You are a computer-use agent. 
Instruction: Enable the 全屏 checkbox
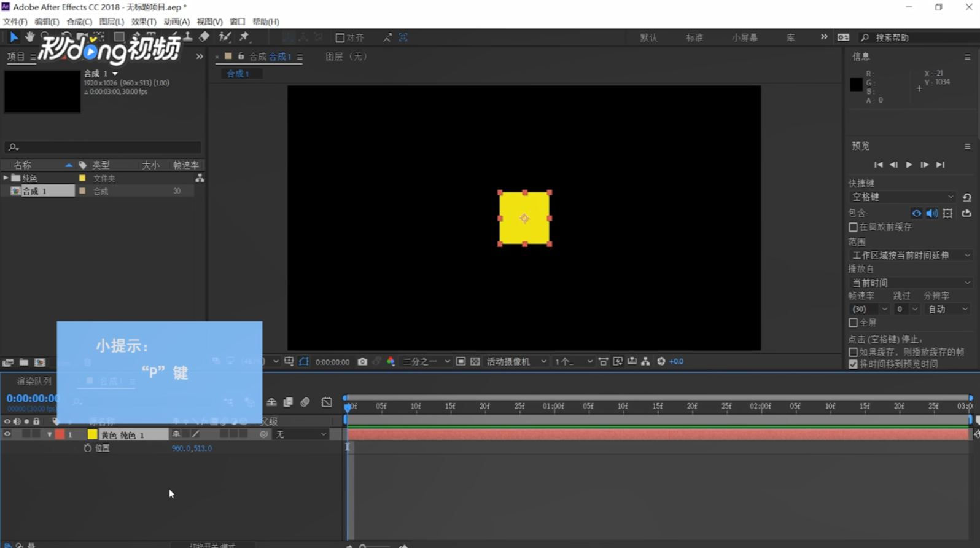[x=853, y=323]
